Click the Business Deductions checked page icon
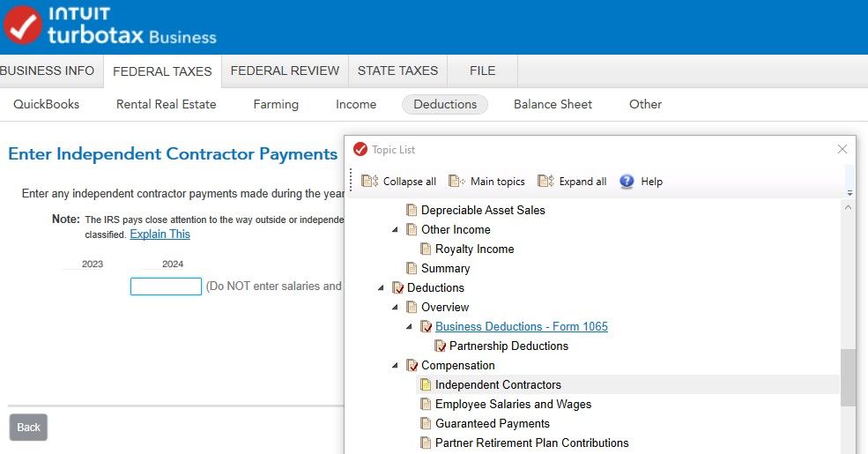Image resolution: width=868 pixels, height=454 pixels. coord(426,327)
